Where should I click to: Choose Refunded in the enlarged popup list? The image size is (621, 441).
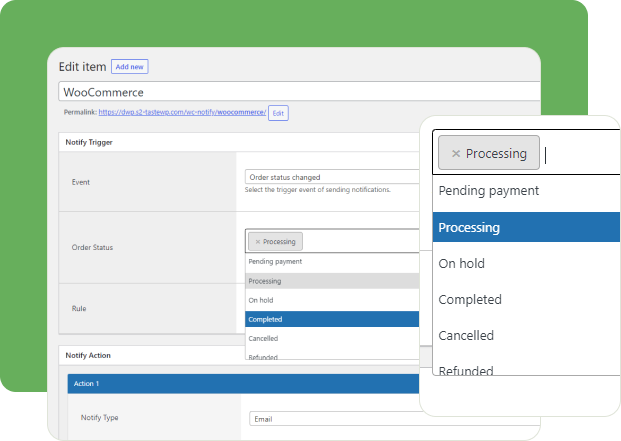tap(466, 370)
